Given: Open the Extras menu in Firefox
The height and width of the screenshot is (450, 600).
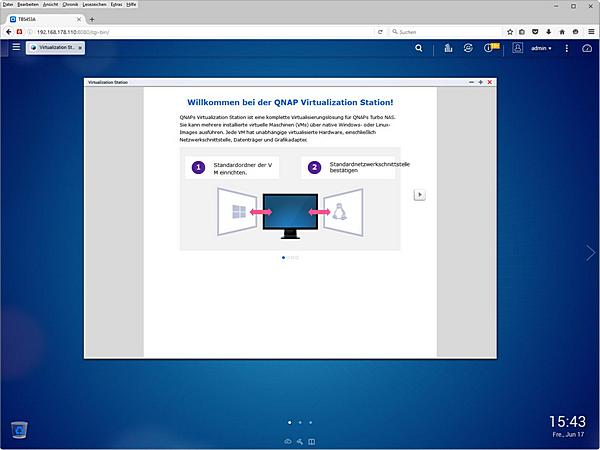Looking at the screenshot, I should coord(116,4).
